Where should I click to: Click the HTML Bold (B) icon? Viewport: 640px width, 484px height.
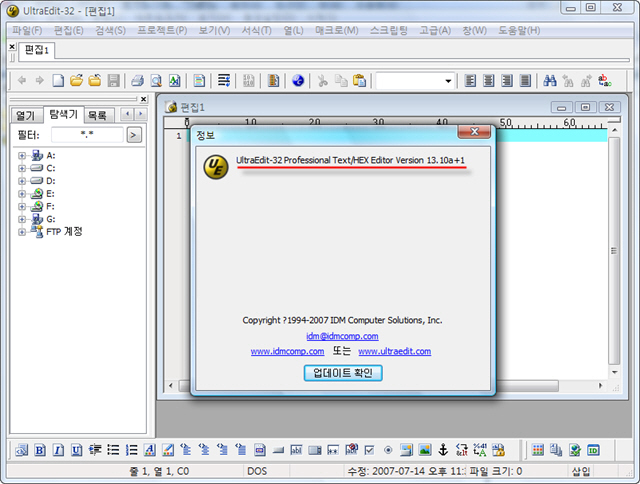(40, 450)
